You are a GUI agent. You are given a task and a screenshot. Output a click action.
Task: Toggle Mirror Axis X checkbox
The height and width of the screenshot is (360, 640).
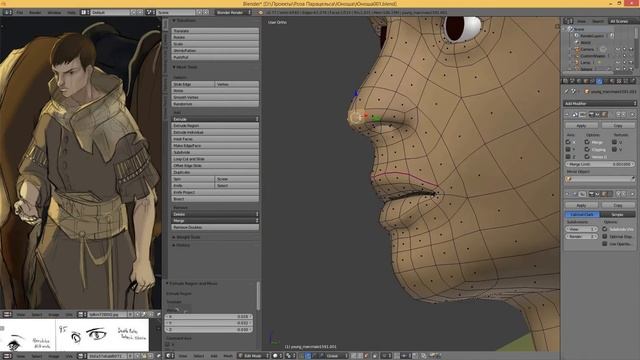coord(568,142)
